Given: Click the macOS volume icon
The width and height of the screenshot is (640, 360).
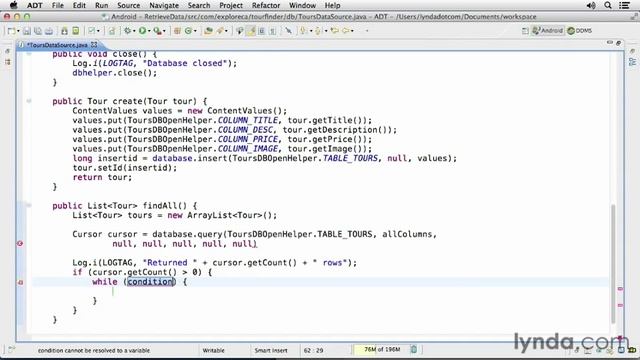Looking at the screenshot, I should (x=591, y=5).
